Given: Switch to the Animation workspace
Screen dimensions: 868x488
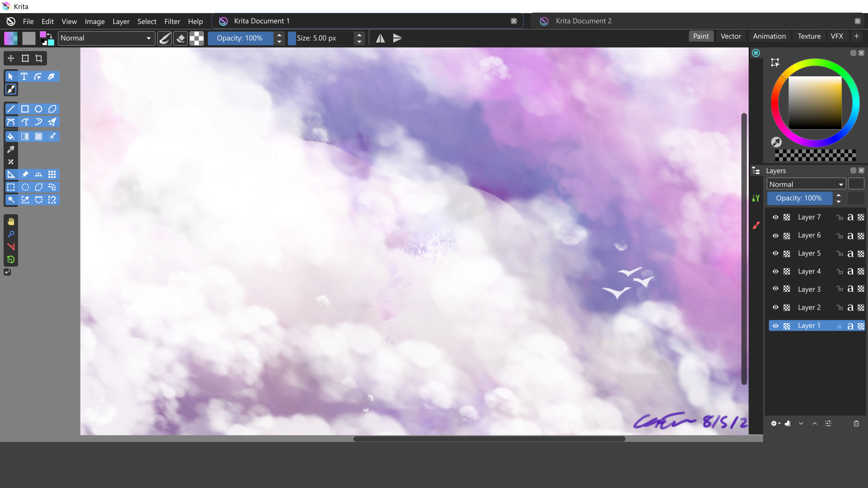Looking at the screenshot, I should point(769,36).
